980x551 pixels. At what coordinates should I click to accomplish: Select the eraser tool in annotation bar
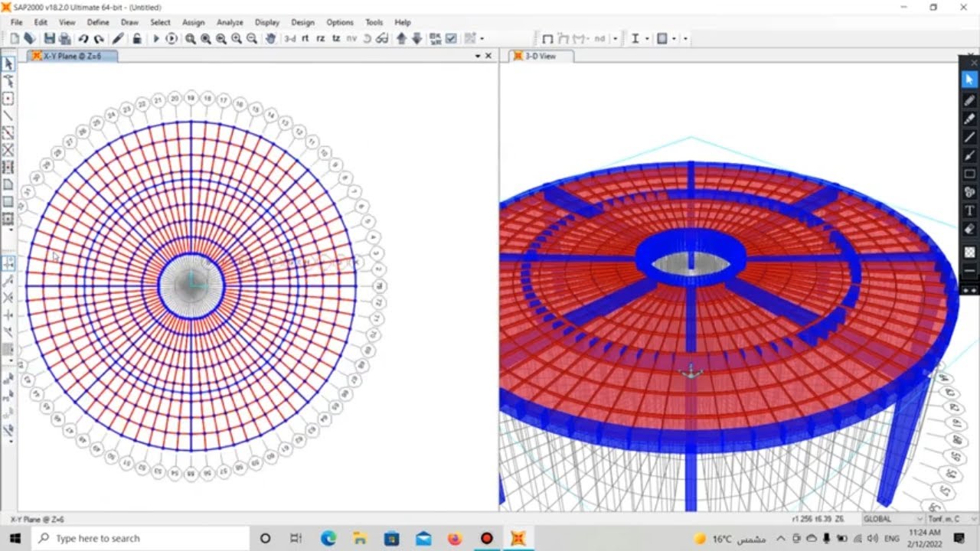(x=969, y=229)
